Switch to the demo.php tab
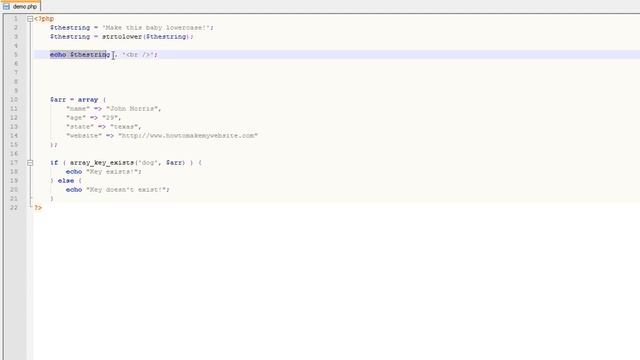Screen dimensions: 640x360 [x=20, y=7]
